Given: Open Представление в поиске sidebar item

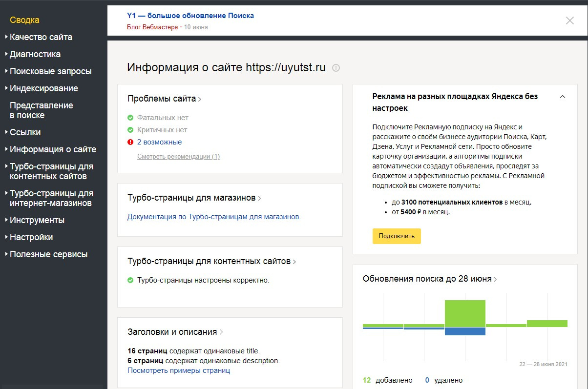Looking at the screenshot, I should click(42, 110).
